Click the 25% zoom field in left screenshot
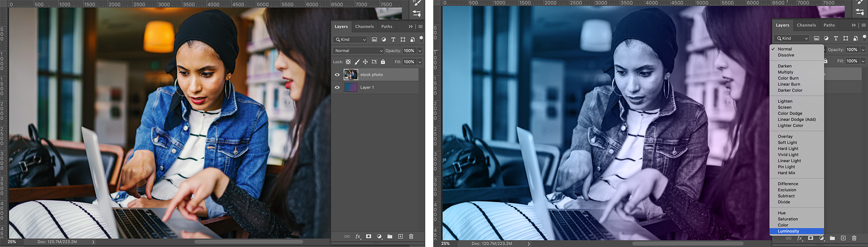Image resolution: width=868 pixels, height=247 pixels. click(12, 242)
